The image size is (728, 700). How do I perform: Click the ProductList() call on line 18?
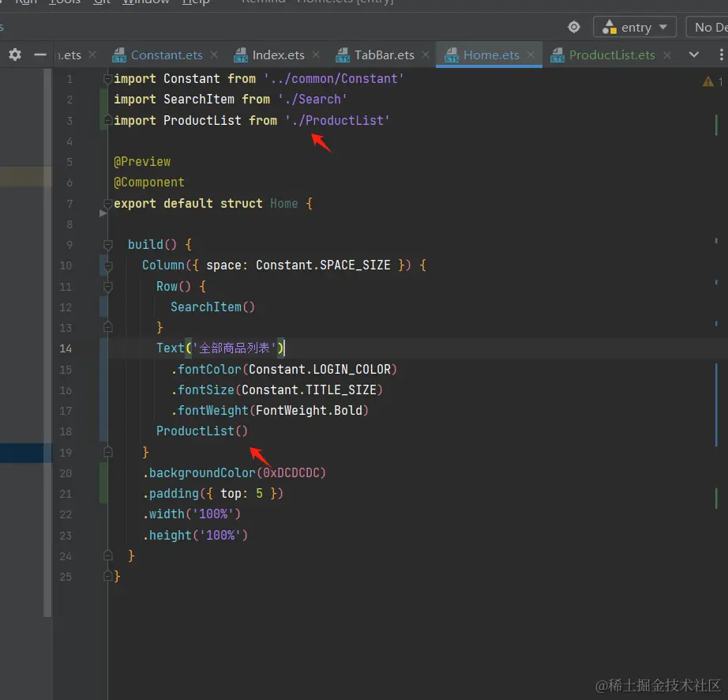(202, 431)
